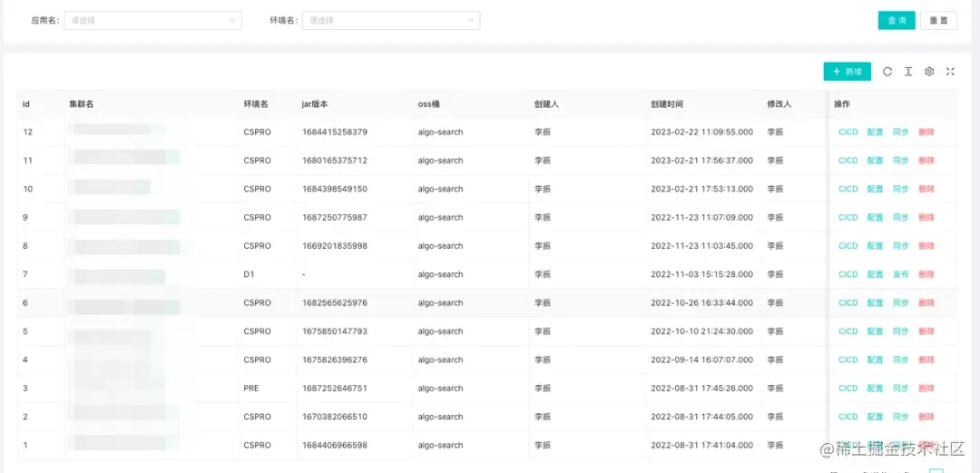Click 同步 link in row id 6
Image resolution: width=980 pixels, height=473 pixels.
coord(901,303)
